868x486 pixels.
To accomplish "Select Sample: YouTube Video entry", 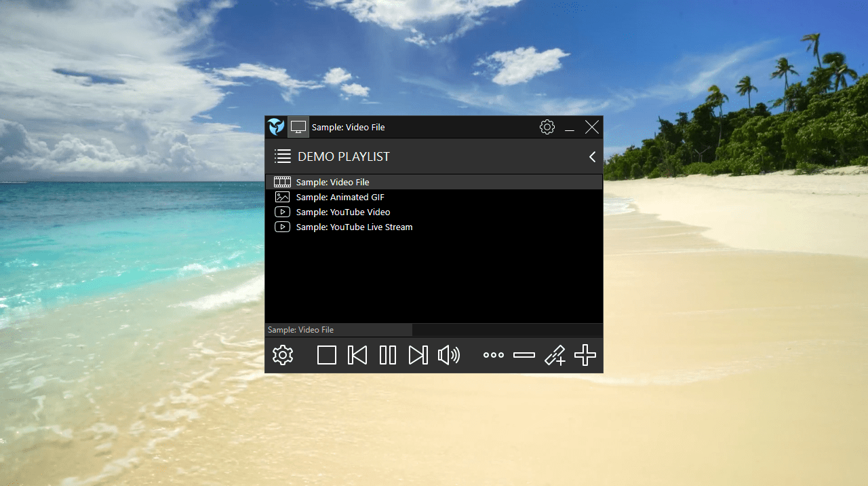I will (434, 212).
